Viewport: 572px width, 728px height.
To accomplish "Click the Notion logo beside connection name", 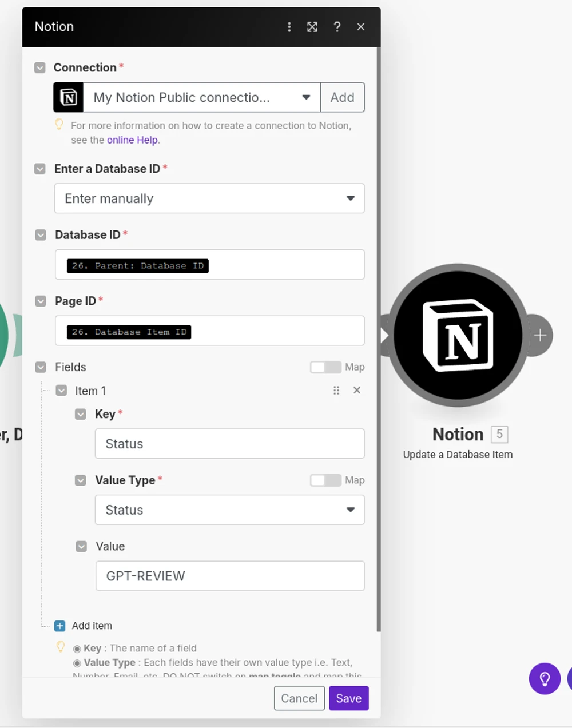I will point(69,97).
